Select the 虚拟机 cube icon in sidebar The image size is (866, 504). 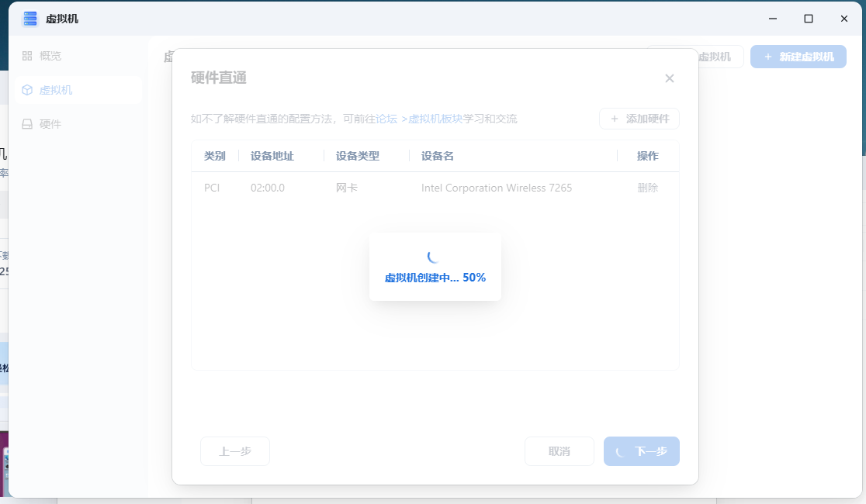point(27,90)
